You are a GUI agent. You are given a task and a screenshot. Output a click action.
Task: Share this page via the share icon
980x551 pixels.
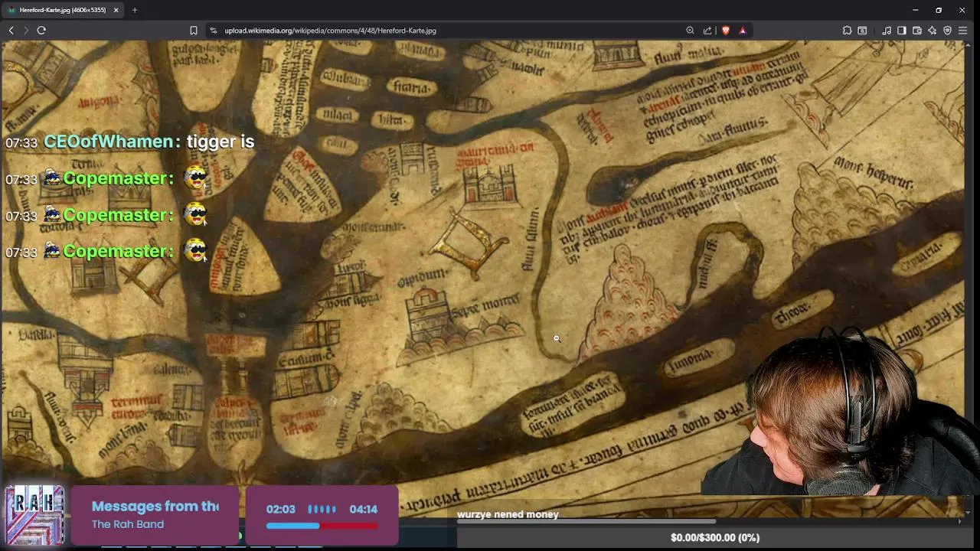pos(707,31)
